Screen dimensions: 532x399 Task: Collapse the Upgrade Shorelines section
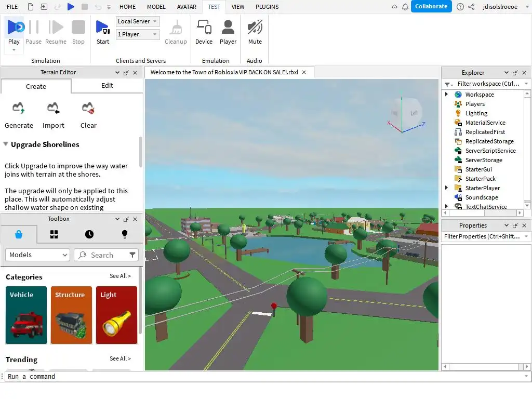click(6, 144)
